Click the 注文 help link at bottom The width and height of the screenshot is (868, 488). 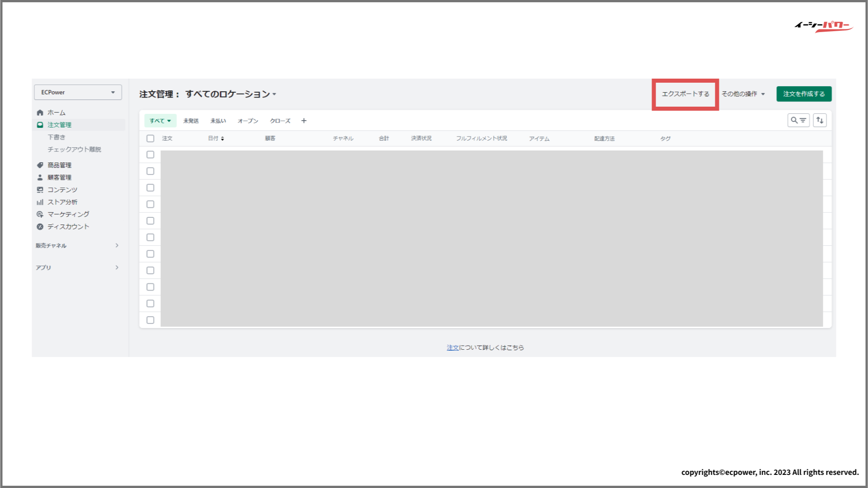click(452, 347)
